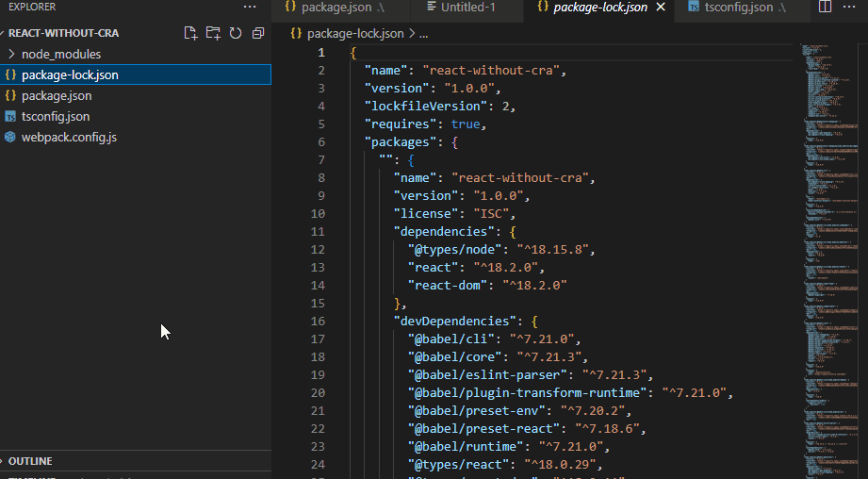This screenshot has height=479, width=868.
Task: Select the package-lock.json editor tab
Action: click(x=600, y=8)
